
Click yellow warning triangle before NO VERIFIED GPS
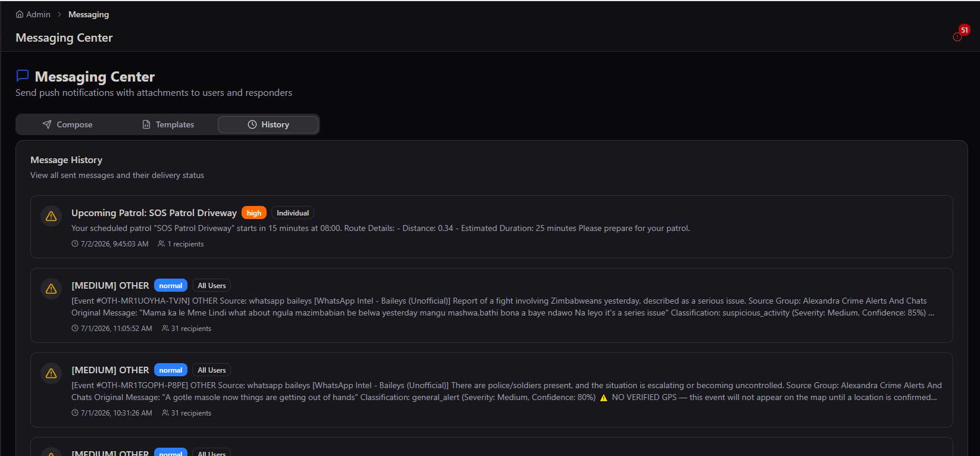click(x=603, y=398)
